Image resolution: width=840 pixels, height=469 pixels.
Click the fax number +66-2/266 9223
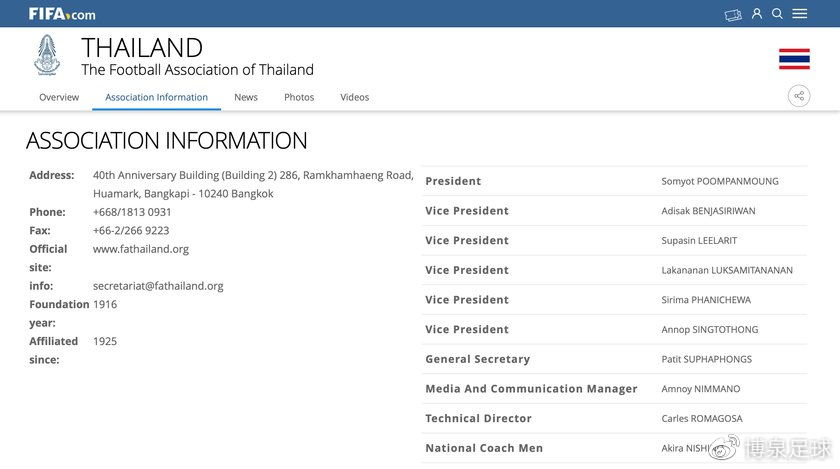pyautogui.click(x=131, y=230)
